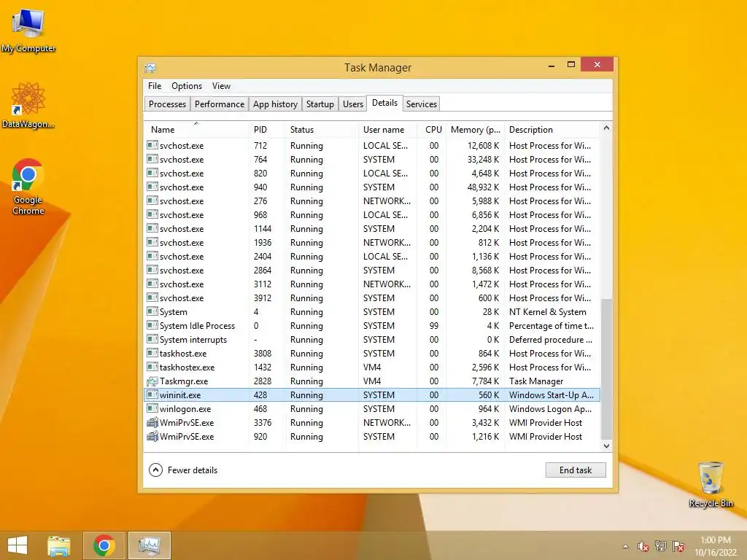The width and height of the screenshot is (747, 560).
Task: Launch Google Chrome from the desktop
Action: 28,186
